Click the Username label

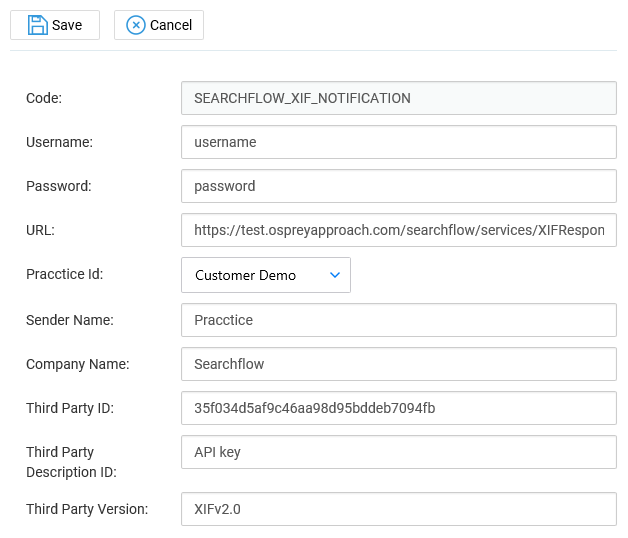click(x=59, y=142)
